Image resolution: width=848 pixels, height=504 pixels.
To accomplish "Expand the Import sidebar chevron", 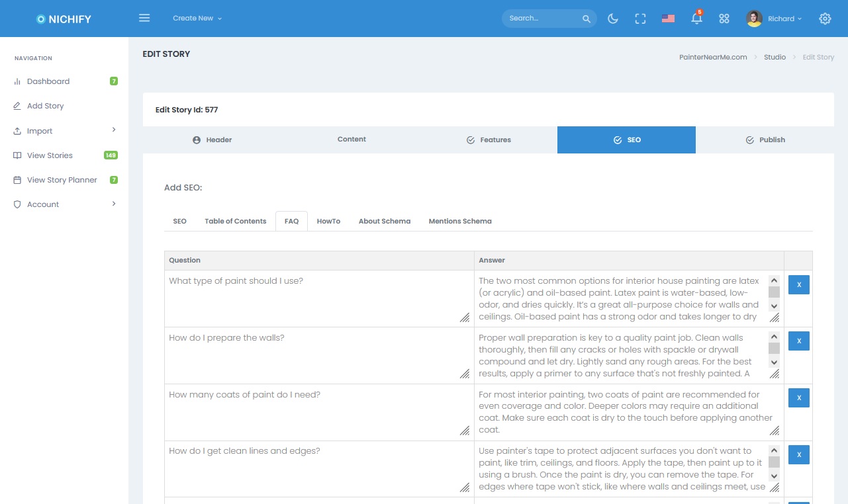I will tap(112, 130).
